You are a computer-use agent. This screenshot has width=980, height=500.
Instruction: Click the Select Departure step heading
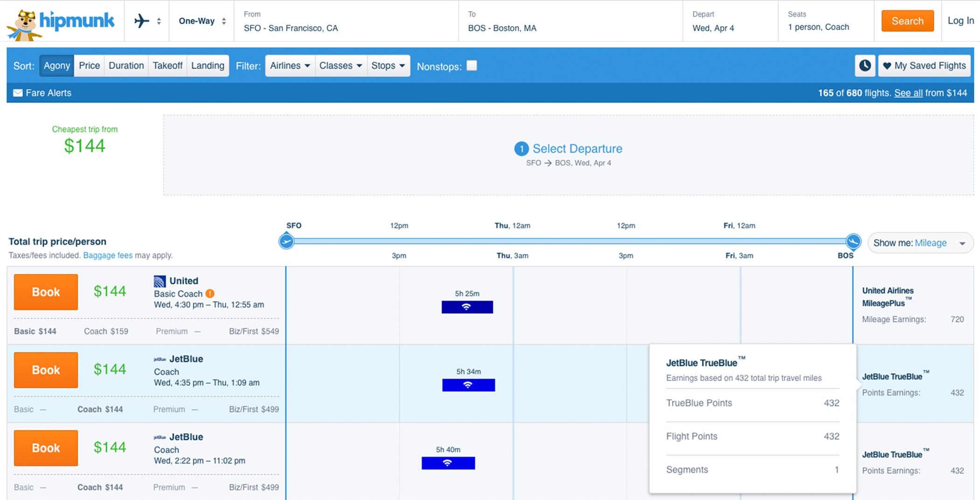point(568,148)
